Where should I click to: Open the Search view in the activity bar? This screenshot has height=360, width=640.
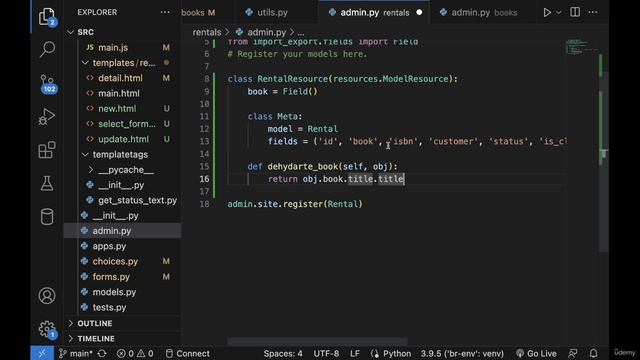point(47,49)
